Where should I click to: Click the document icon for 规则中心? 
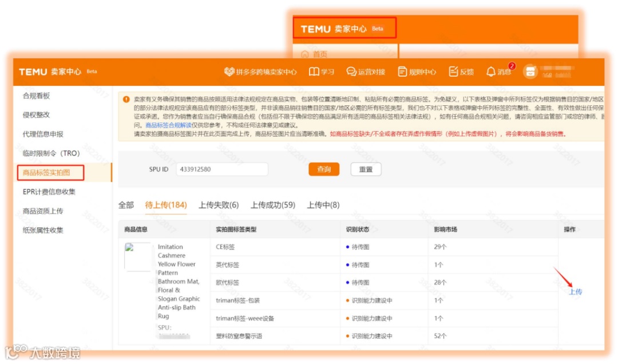pyautogui.click(x=402, y=72)
